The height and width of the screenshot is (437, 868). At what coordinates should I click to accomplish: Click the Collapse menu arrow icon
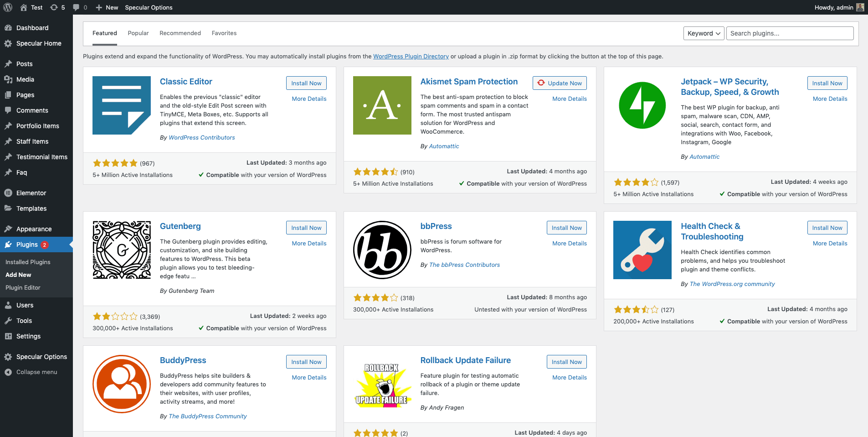pyautogui.click(x=8, y=372)
